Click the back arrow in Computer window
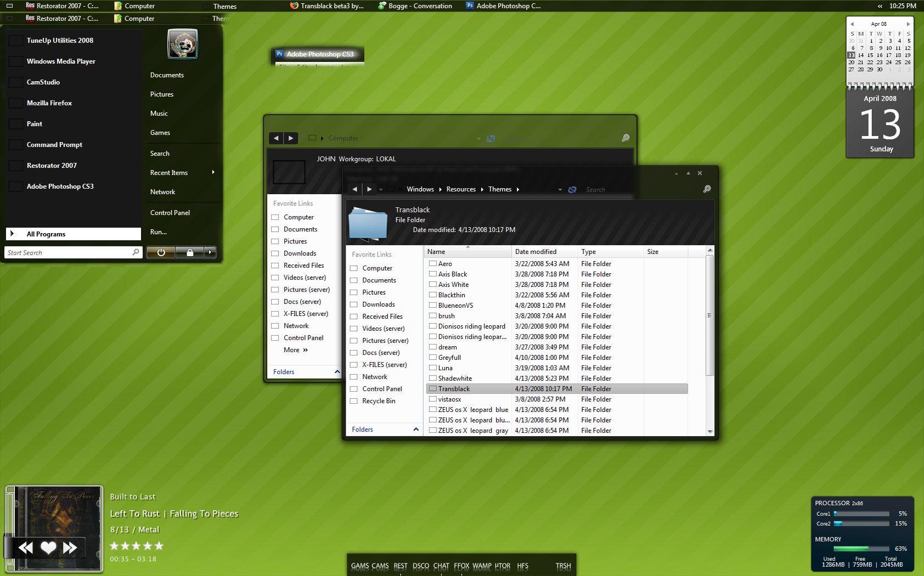The width and height of the screenshot is (924, 576). (276, 138)
